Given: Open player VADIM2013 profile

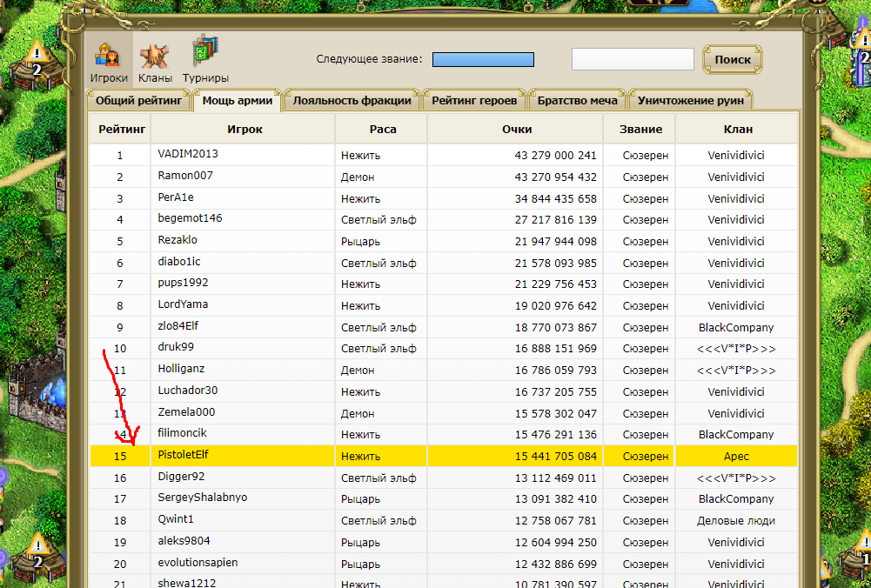Looking at the screenshot, I should (188, 154).
